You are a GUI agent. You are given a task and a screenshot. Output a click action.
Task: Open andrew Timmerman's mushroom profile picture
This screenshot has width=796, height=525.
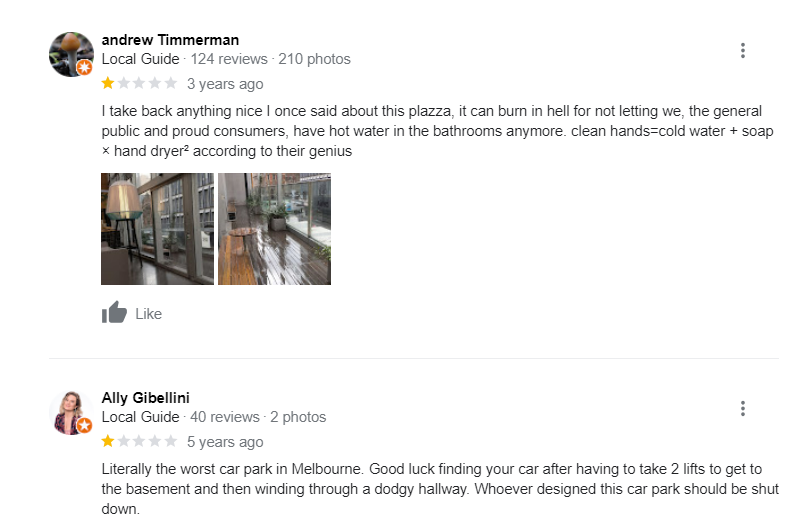(x=71, y=54)
